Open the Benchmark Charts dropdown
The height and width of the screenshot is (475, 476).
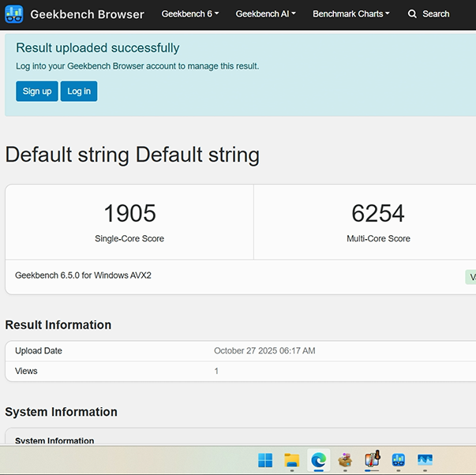coord(350,14)
